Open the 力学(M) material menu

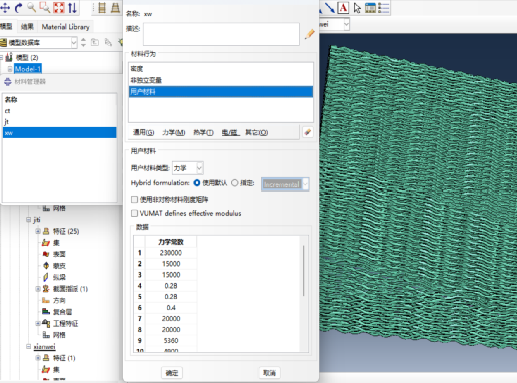(174, 132)
